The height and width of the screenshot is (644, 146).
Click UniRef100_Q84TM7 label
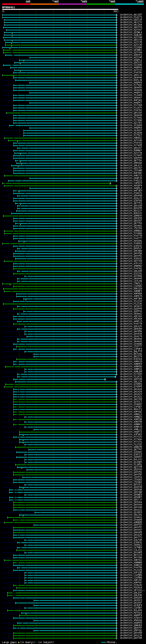tap(131, 628)
